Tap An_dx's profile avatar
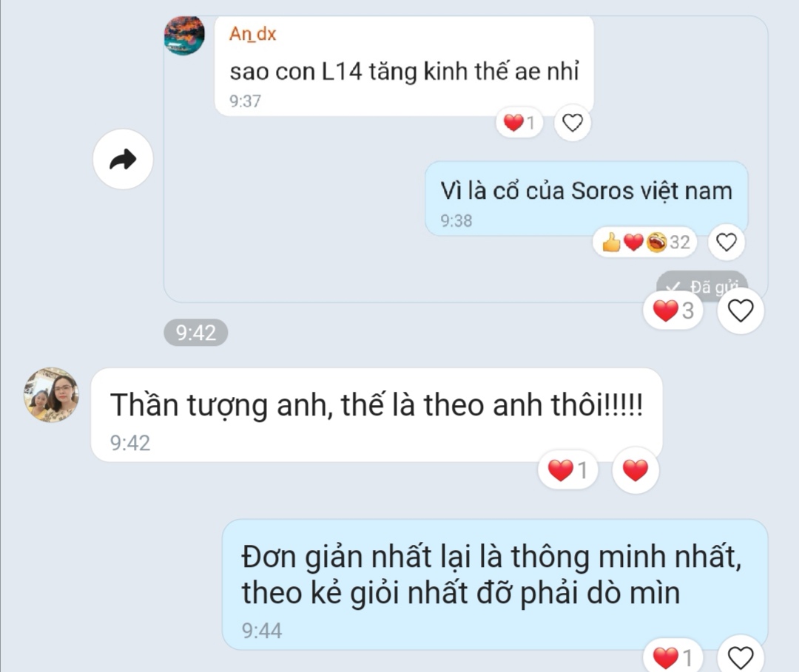Viewport: 799px width, 672px height. (x=184, y=35)
